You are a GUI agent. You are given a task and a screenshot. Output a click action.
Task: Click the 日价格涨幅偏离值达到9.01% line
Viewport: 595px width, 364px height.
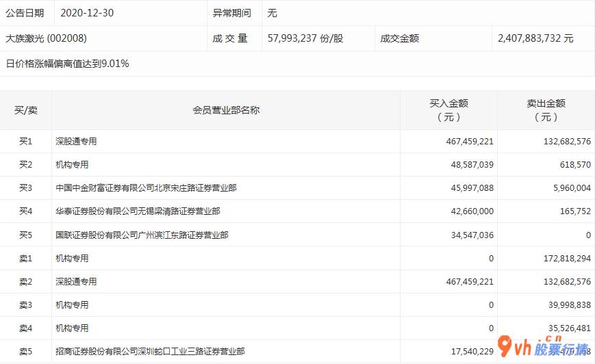[x=67, y=64]
